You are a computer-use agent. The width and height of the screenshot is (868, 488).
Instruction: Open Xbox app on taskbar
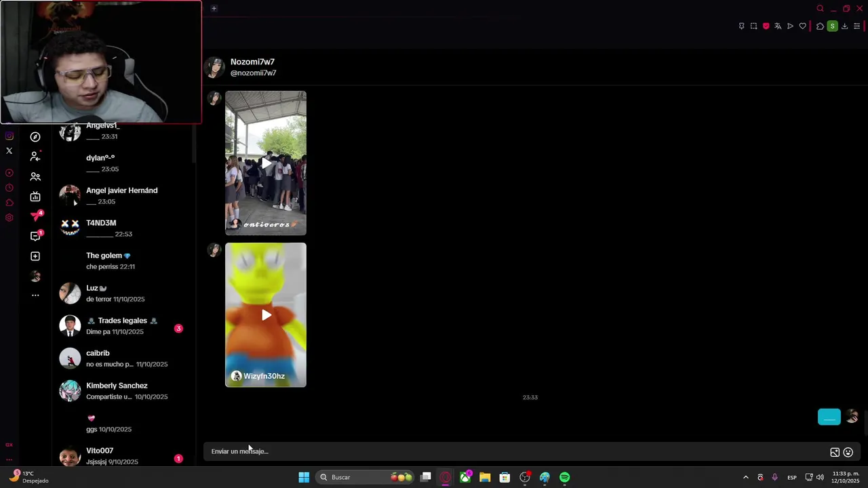tap(465, 477)
